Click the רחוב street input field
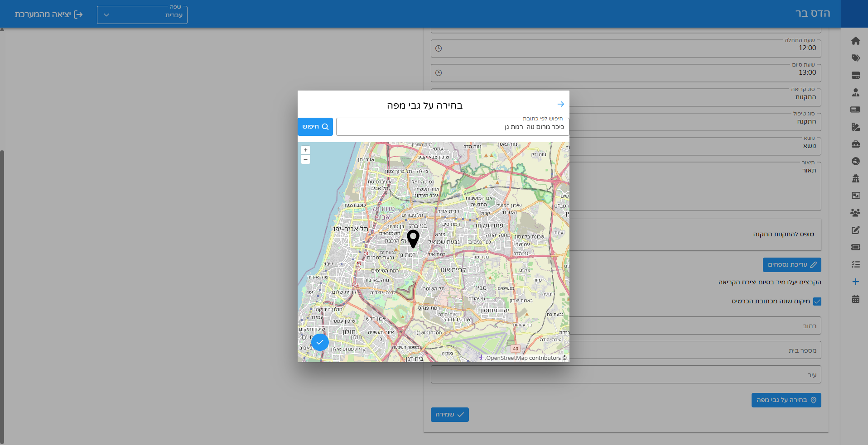This screenshot has height=445, width=868. pos(626,325)
